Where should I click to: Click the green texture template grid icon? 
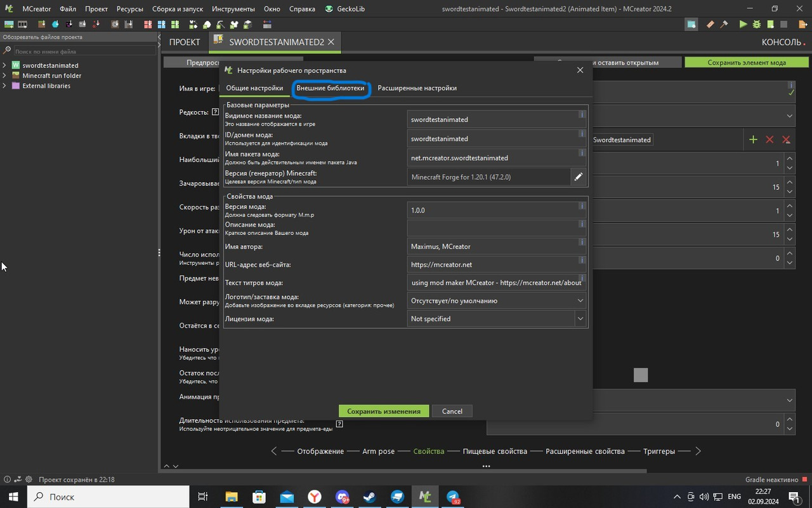point(175,25)
